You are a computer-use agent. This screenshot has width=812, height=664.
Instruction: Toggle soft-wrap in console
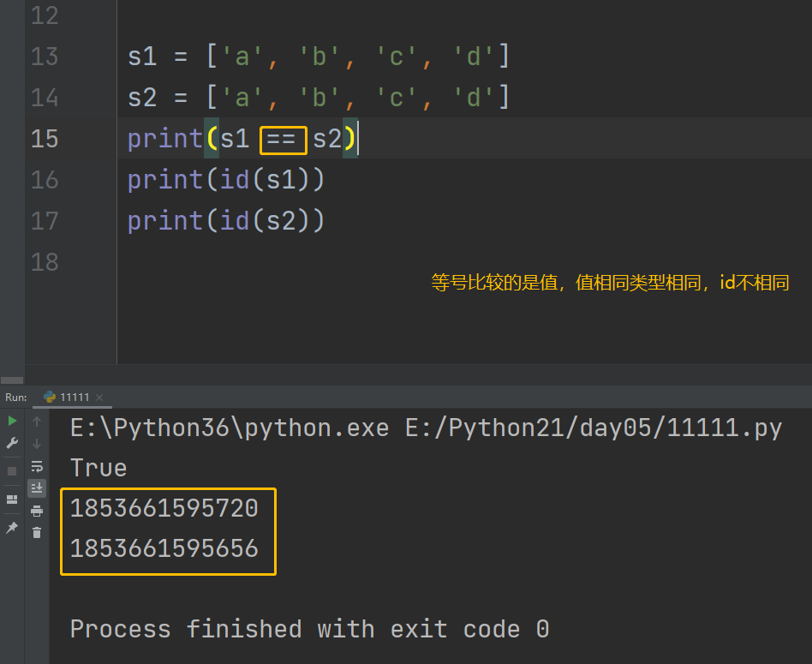[37, 466]
